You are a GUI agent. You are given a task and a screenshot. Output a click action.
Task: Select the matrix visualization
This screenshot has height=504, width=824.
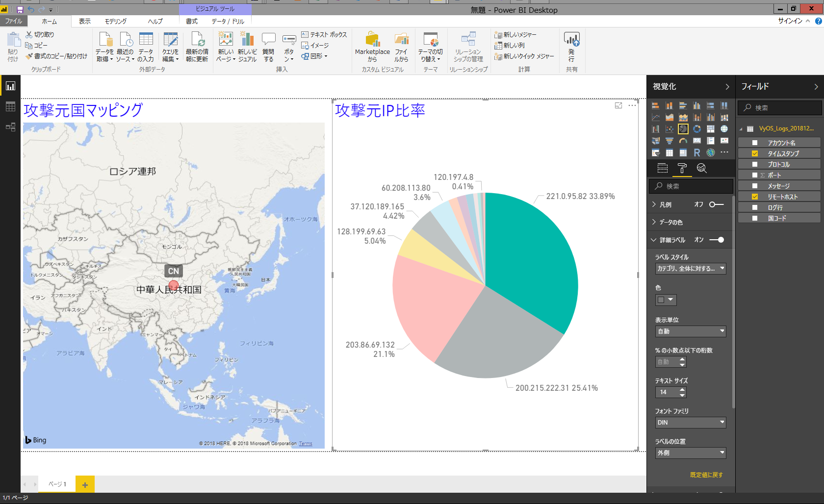pos(683,152)
